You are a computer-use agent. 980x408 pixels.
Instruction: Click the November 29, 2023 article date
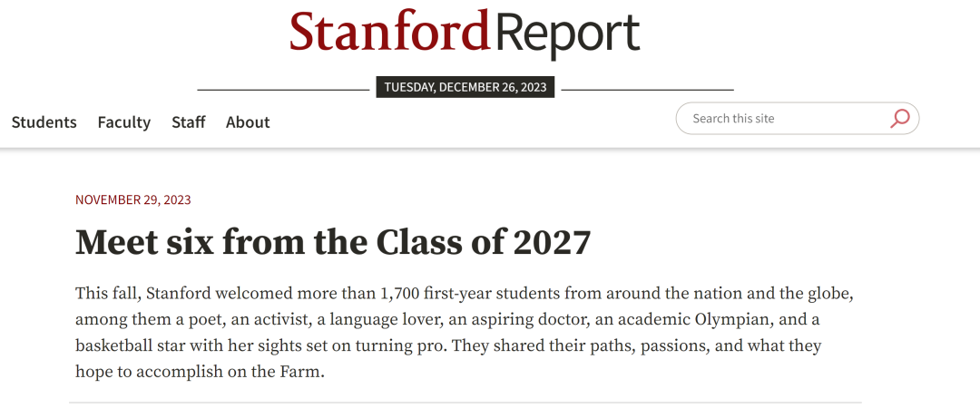pyautogui.click(x=133, y=200)
